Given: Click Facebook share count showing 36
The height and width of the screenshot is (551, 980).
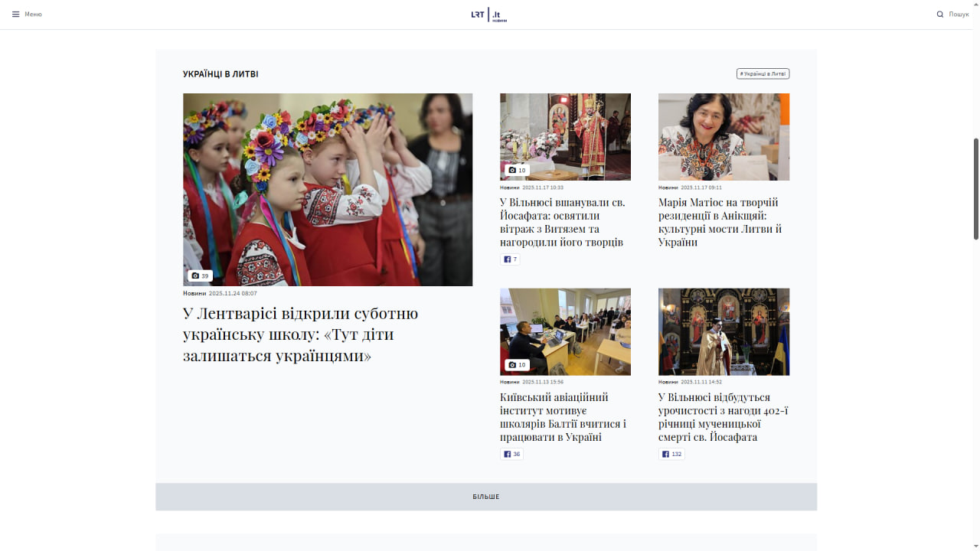Looking at the screenshot, I should click(511, 455).
